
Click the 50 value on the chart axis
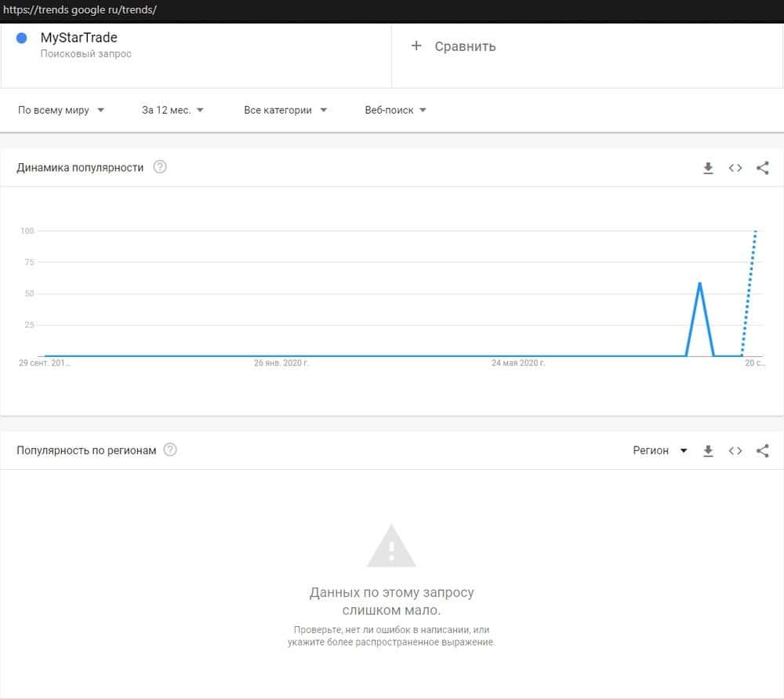tap(30, 293)
